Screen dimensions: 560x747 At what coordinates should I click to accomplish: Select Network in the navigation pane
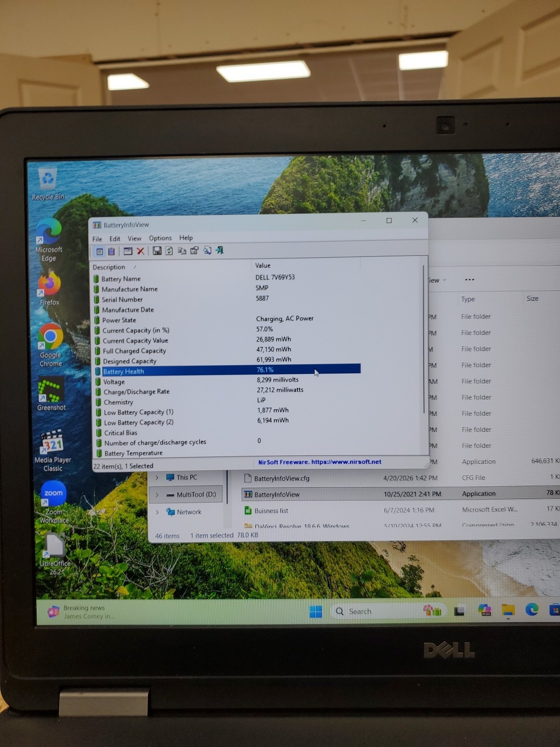pos(184,511)
